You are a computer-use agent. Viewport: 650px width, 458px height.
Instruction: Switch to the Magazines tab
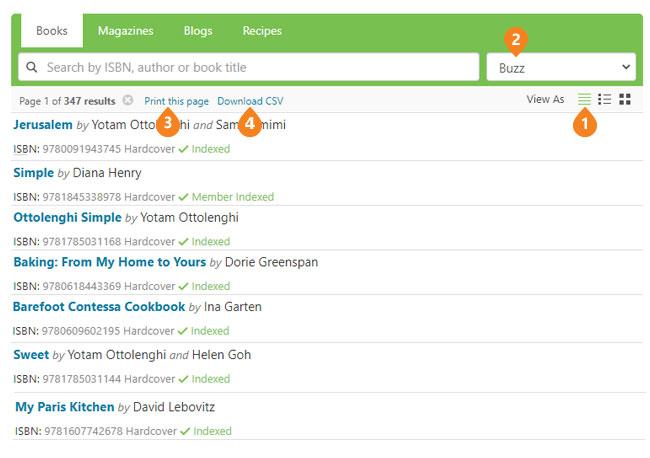click(126, 31)
